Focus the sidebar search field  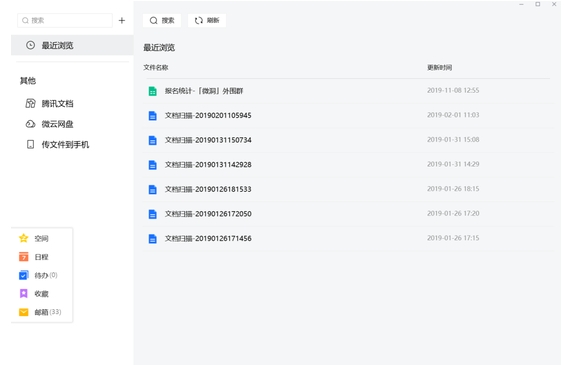(65, 20)
